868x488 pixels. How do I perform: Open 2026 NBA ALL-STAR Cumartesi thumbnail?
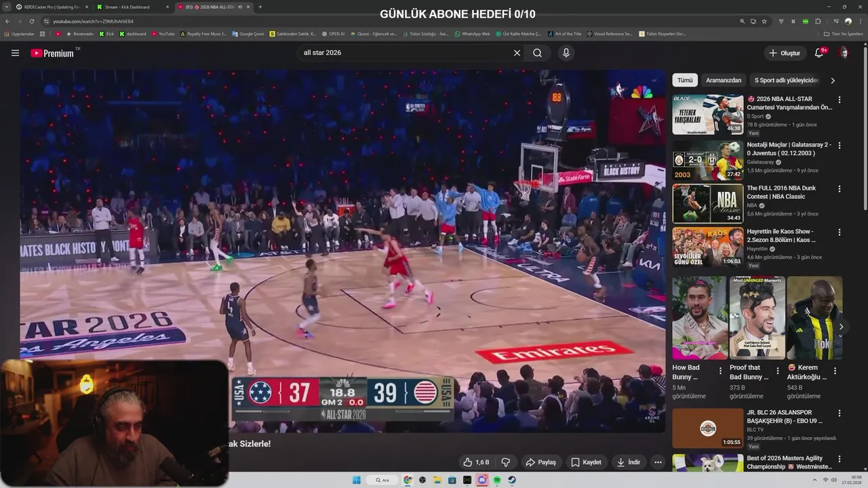pos(708,115)
